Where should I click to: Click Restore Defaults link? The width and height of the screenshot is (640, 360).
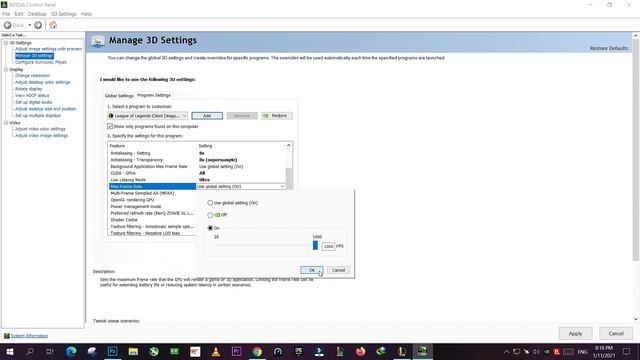tap(609, 48)
